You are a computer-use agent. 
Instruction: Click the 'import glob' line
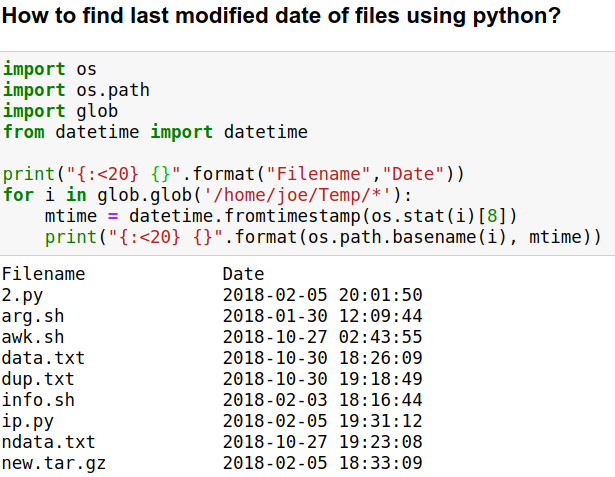tap(60, 111)
